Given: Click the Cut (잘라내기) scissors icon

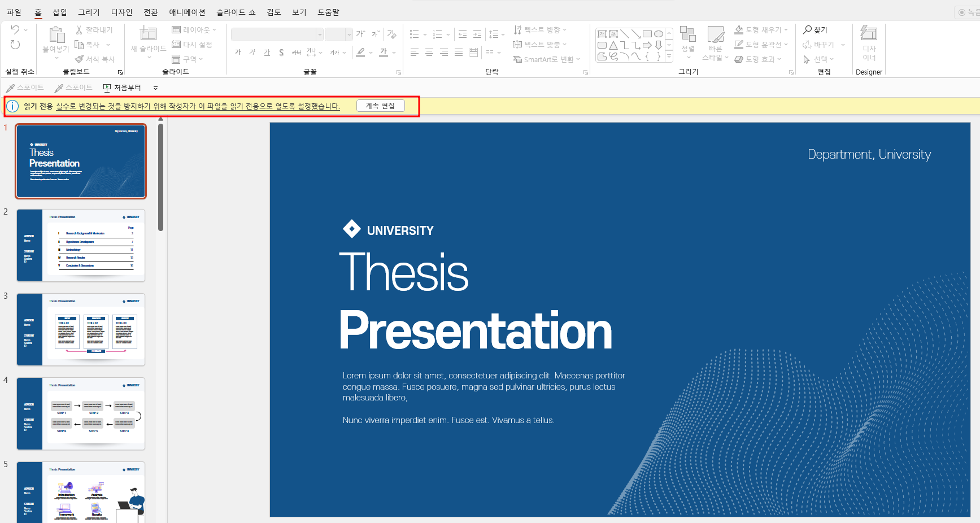Looking at the screenshot, I should [x=79, y=30].
